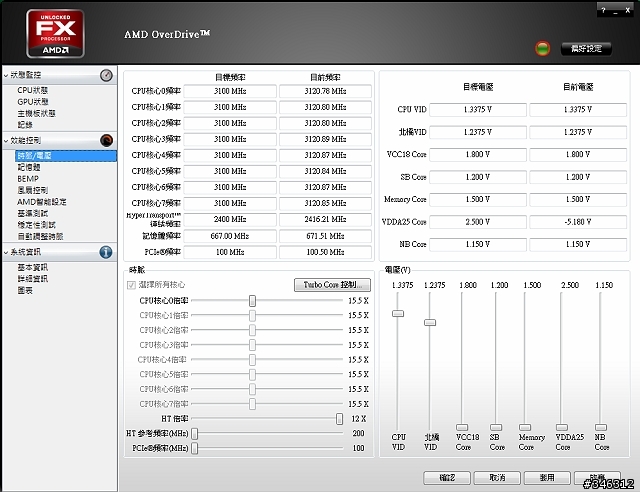The width and height of the screenshot is (640, 492).
Task: Click the Cancel button at bottom
Action: [497, 478]
